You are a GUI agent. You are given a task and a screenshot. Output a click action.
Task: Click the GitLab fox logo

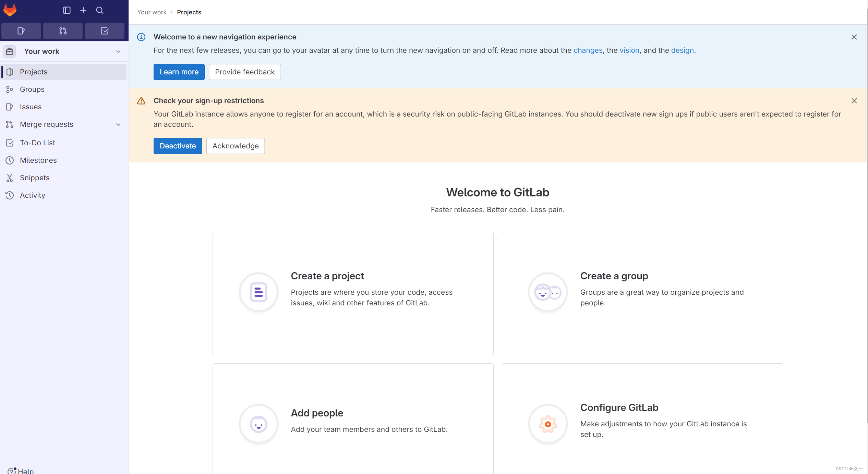pos(10,10)
